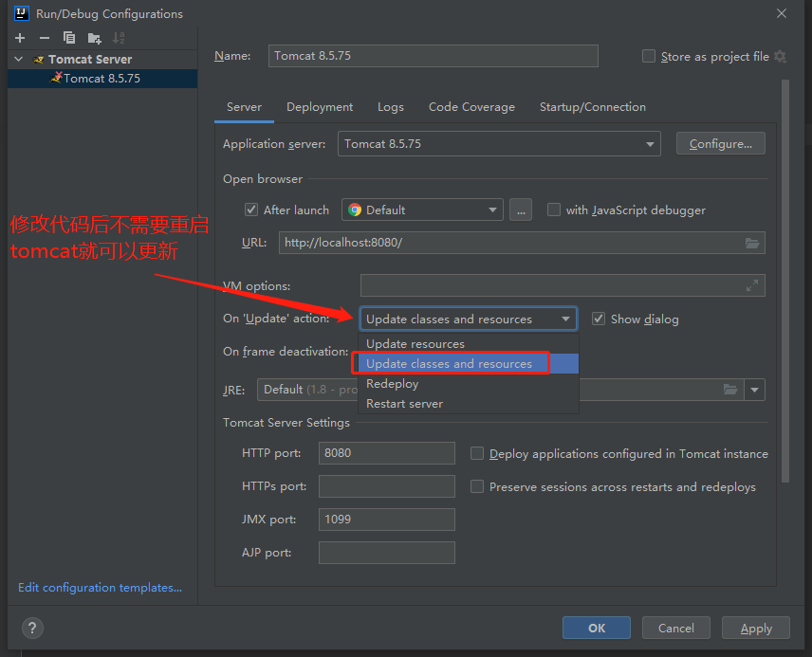Click the Apply button
Screen dimensions: 812x657
(x=755, y=628)
